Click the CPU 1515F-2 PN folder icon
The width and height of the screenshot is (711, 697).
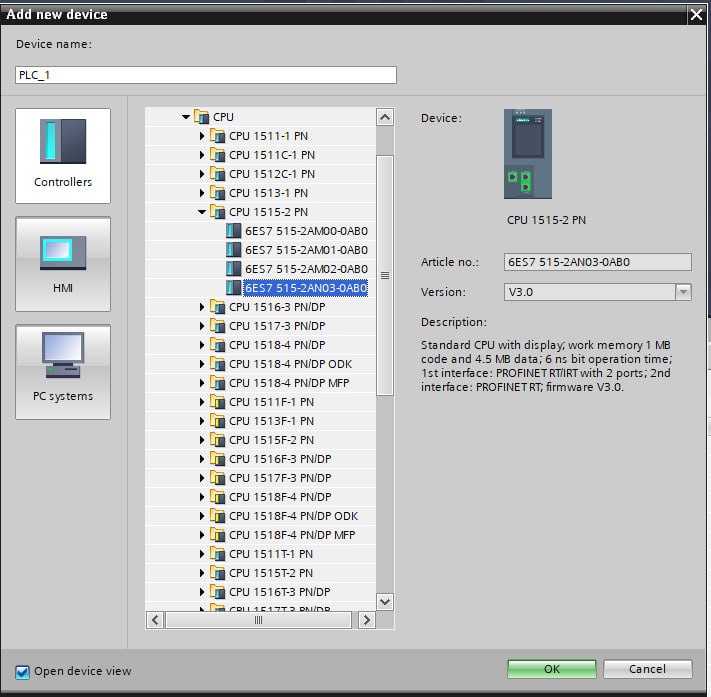[218, 440]
